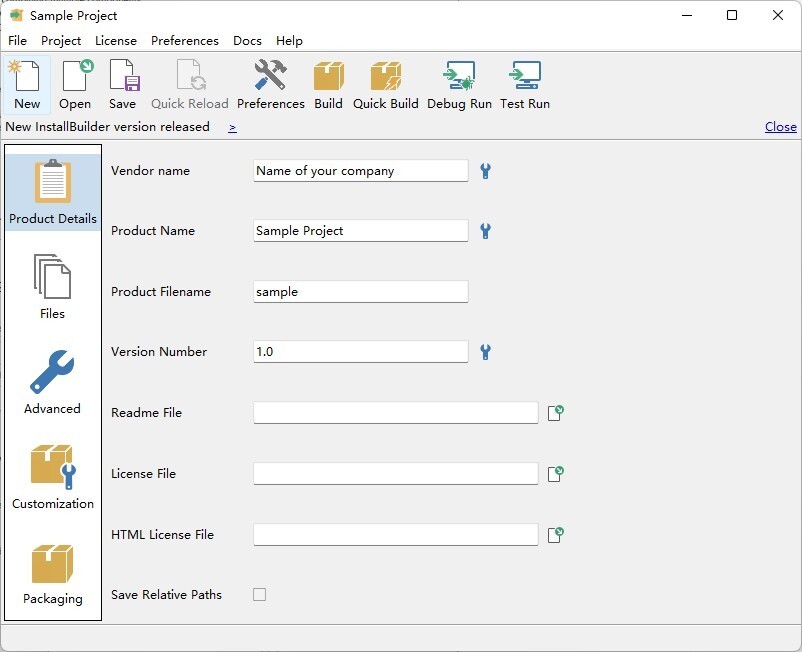Screen dimensions: 802x652
Task: Start a Build with the Build icon
Action: click(328, 84)
